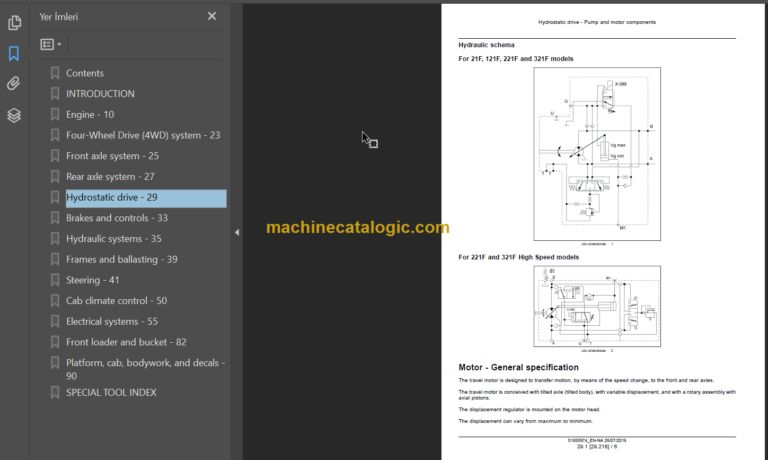Select the bookmarks panel icon

pos(14,53)
